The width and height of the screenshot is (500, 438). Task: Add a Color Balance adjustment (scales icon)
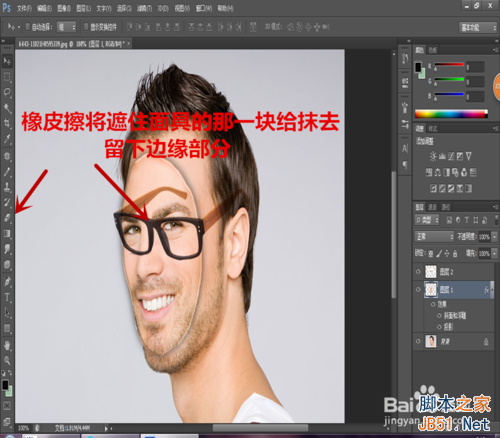438,172
